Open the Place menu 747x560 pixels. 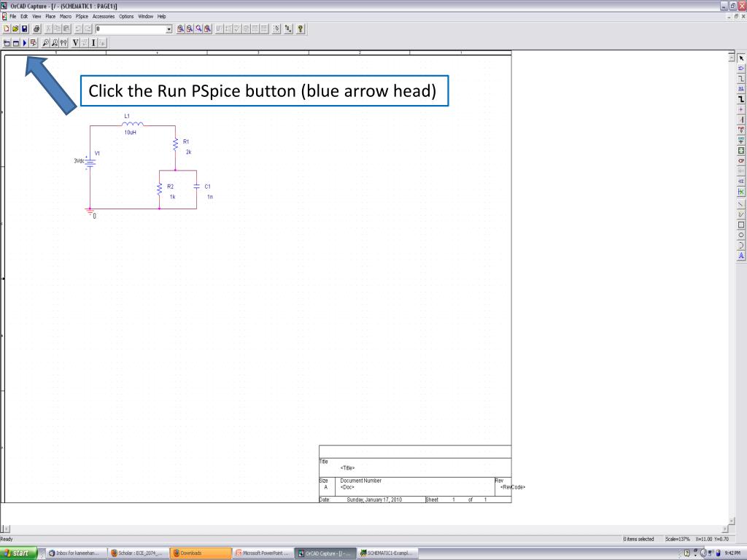click(50, 16)
